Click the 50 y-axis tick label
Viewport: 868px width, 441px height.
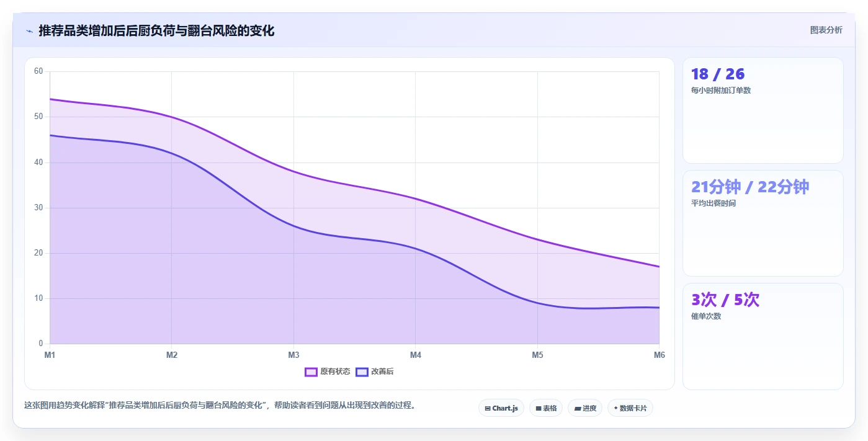(38, 117)
